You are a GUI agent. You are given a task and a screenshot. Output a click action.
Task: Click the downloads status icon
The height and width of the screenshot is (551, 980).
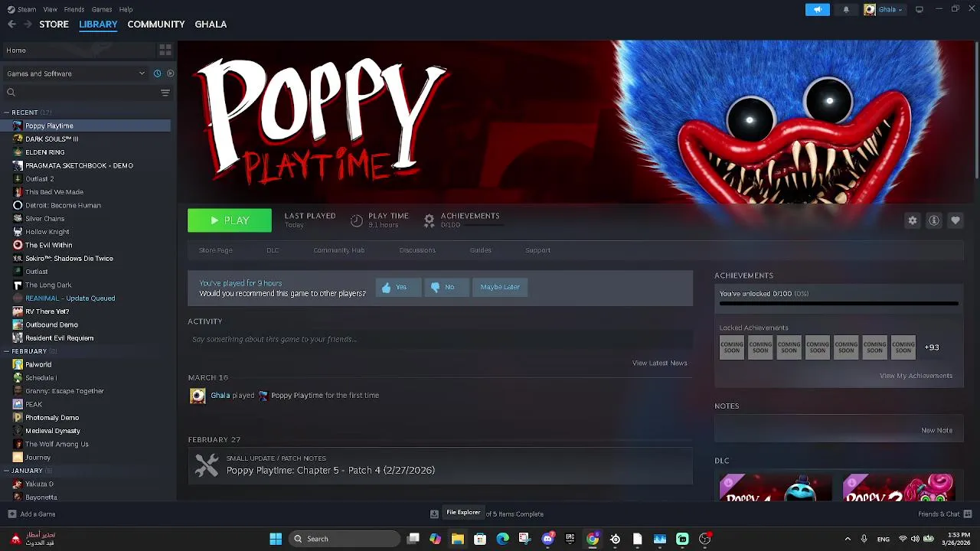pos(434,514)
